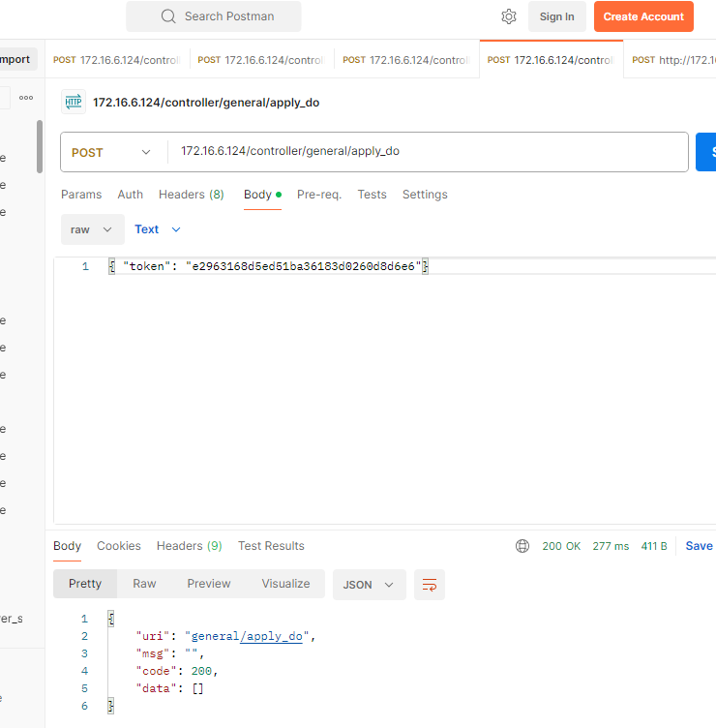This screenshot has height=728, width=716.
Task: Click the 411 B response size
Action: point(654,546)
